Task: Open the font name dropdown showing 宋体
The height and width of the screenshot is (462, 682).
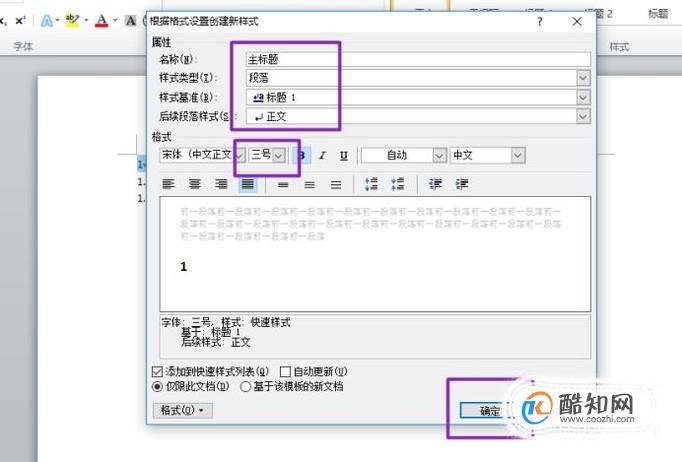Action: point(239,155)
